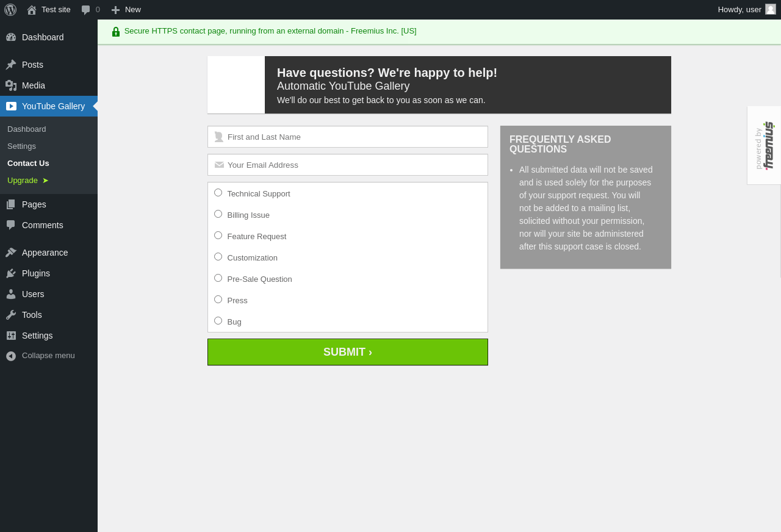Click the Collapse menu arrow icon
781x532 pixels.
11,356
